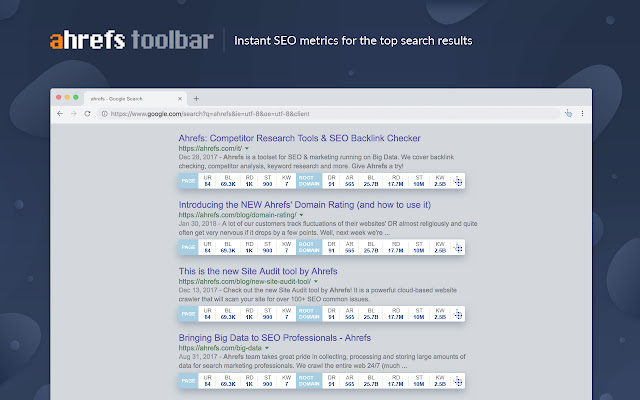Click the ahrefs toolbar logo in banner

[132, 40]
